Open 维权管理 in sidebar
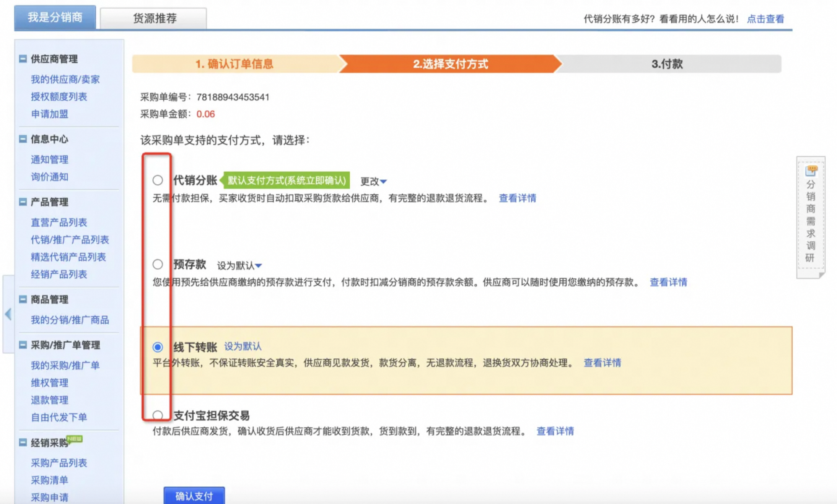Viewport: 837px width, 504px height. coord(50,382)
